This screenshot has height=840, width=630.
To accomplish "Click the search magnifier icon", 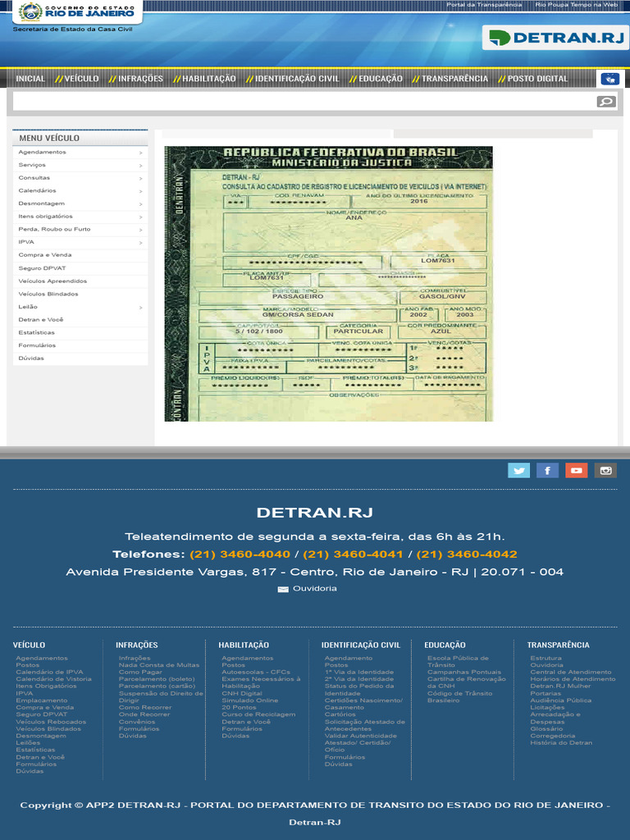I will click(606, 101).
